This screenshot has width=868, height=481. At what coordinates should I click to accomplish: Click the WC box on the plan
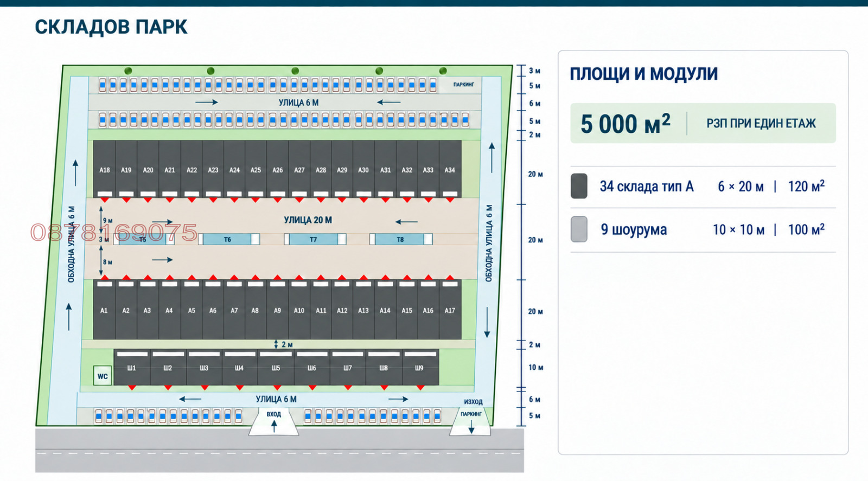(103, 376)
